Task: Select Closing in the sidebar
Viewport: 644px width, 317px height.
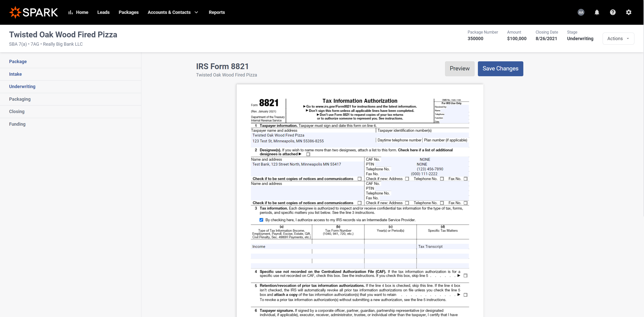Action: [17, 112]
